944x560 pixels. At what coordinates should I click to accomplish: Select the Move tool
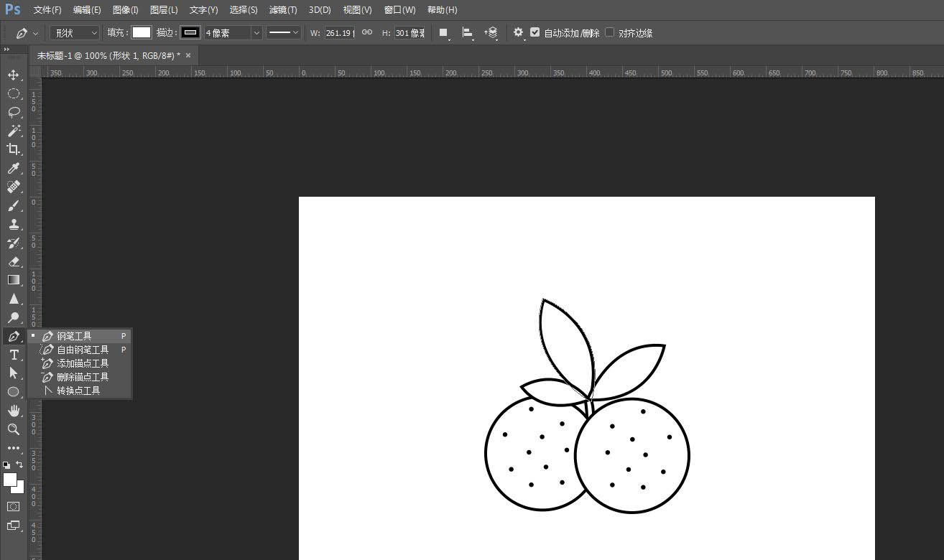14,75
